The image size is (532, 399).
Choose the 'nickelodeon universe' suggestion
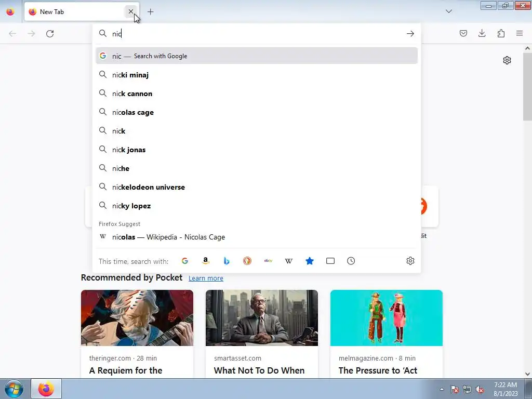point(257,187)
